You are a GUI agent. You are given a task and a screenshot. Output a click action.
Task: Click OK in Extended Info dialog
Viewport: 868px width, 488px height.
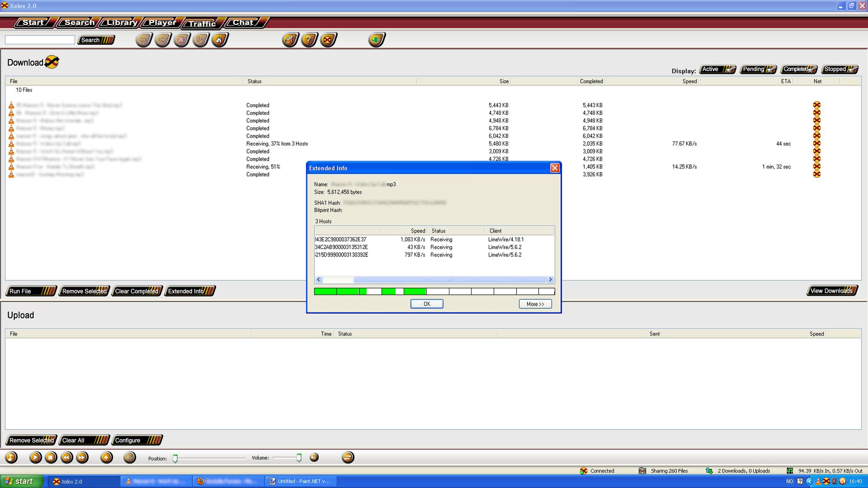426,304
